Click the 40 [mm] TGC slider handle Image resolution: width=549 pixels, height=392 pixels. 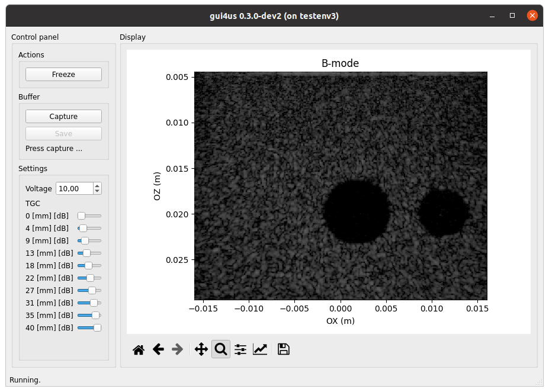coord(97,327)
